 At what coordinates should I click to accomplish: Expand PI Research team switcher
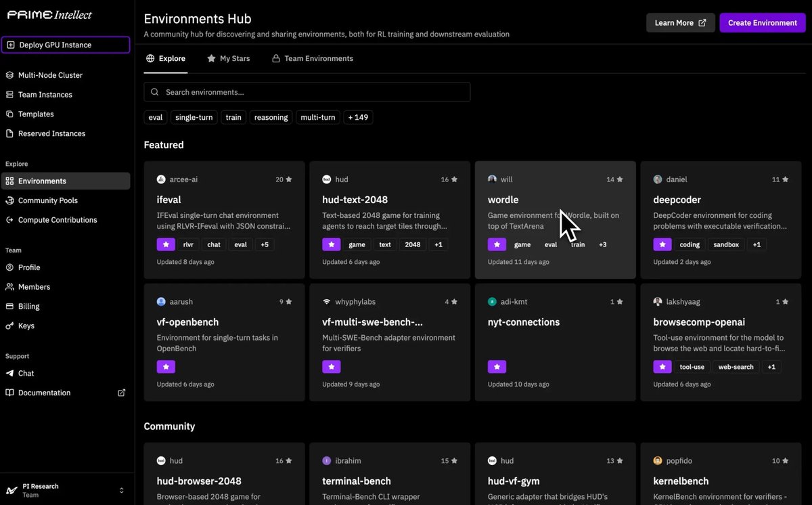(122, 490)
